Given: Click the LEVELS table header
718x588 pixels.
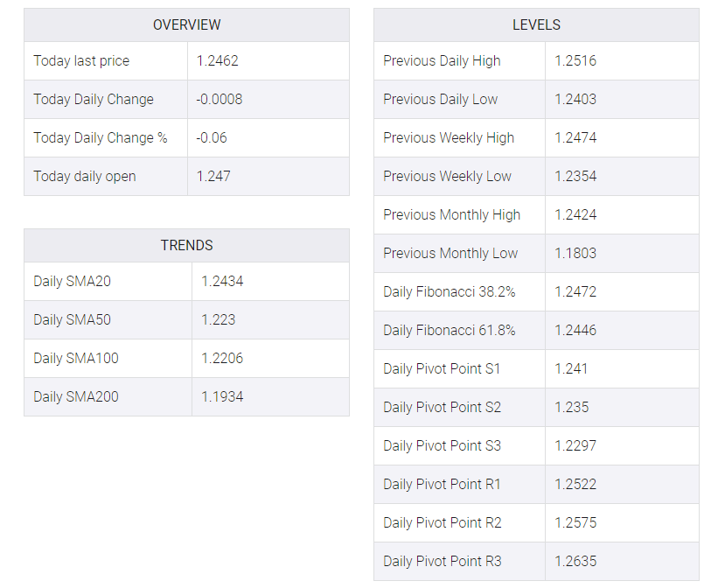Looking at the screenshot, I should coord(536,24).
